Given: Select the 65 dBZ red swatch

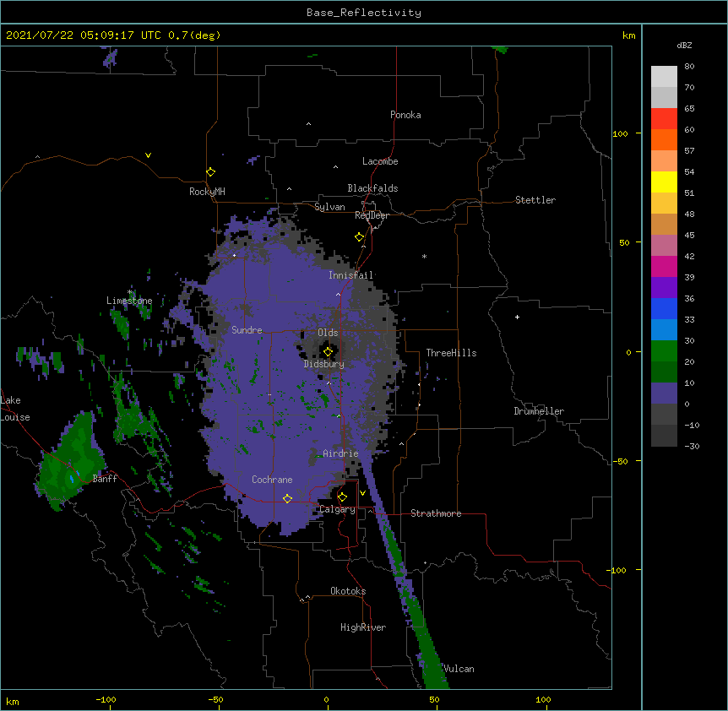Looking at the screenshot, I should (x=664, y=118).
